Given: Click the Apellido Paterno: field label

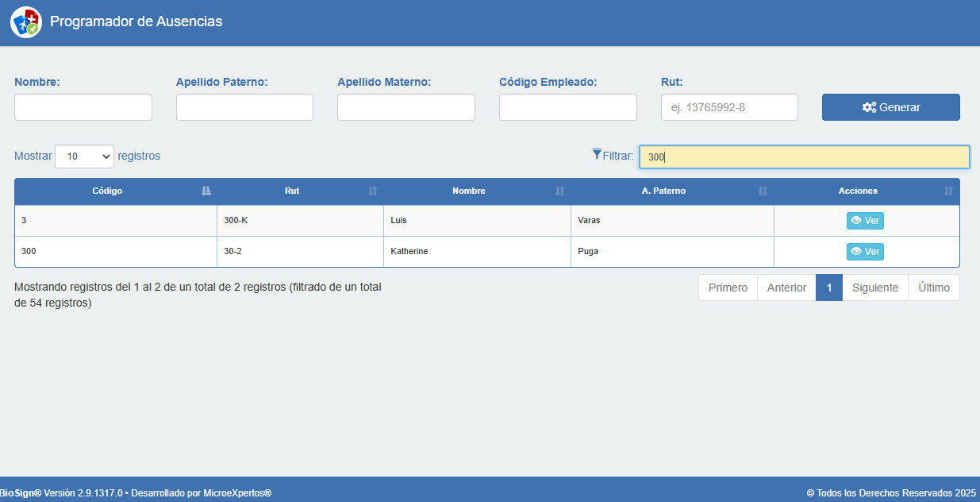Looking at the screenshot, I should point(221,82).
